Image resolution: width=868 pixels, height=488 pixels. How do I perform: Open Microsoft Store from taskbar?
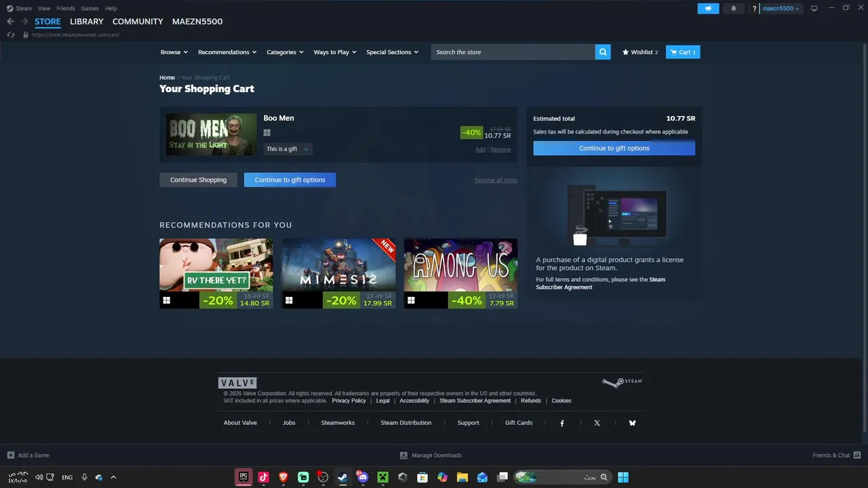pyautogui.click(x=422, y=477)
